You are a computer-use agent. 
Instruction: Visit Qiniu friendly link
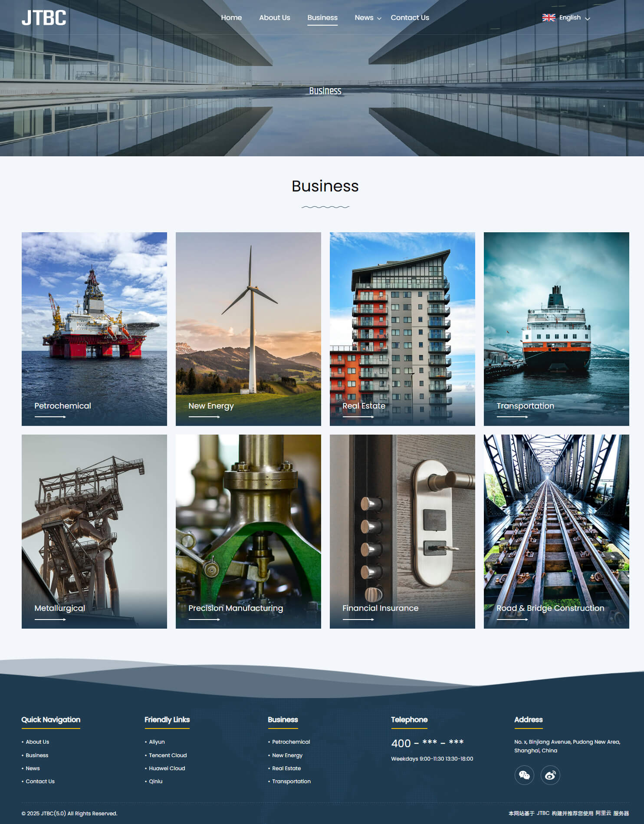(155, 781)
